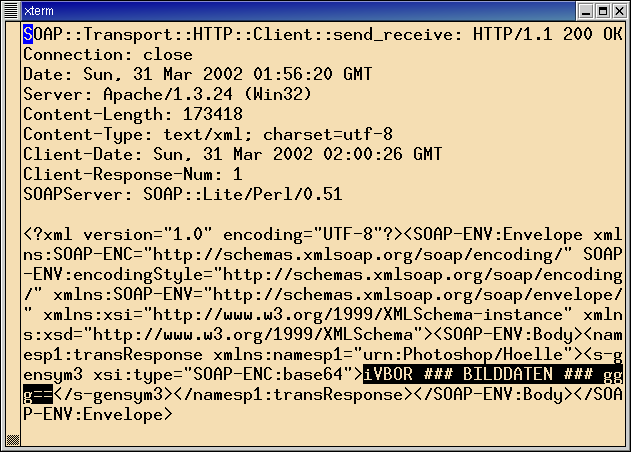Close the xterm window

click(619, 11)
